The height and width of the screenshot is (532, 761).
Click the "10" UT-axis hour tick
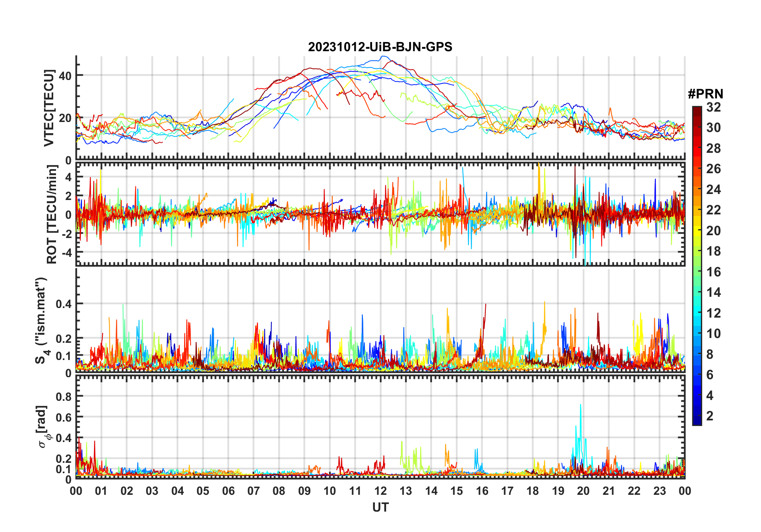(330, 491)
